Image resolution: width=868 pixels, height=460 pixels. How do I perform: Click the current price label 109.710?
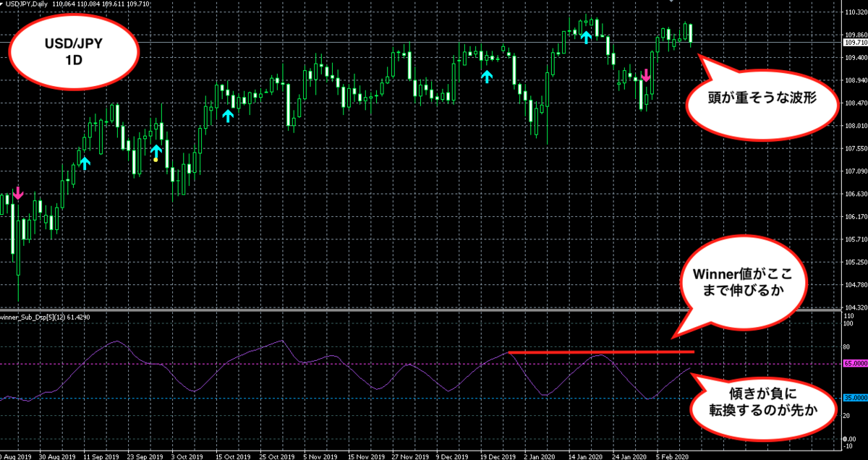tap(855, 43)
